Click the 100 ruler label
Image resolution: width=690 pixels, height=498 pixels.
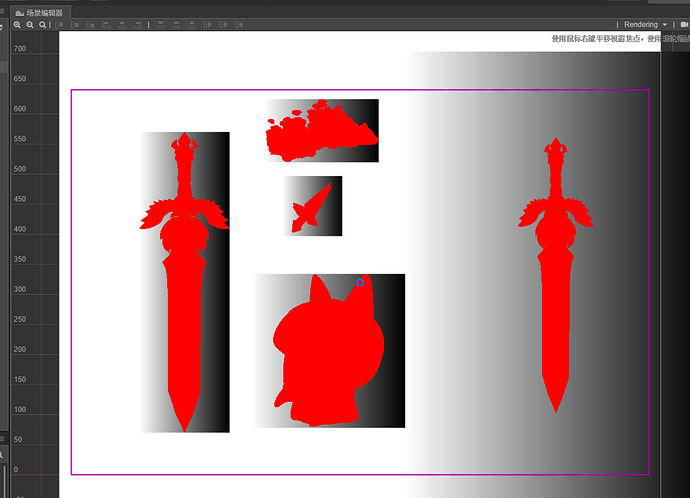[x=20, y=409]
